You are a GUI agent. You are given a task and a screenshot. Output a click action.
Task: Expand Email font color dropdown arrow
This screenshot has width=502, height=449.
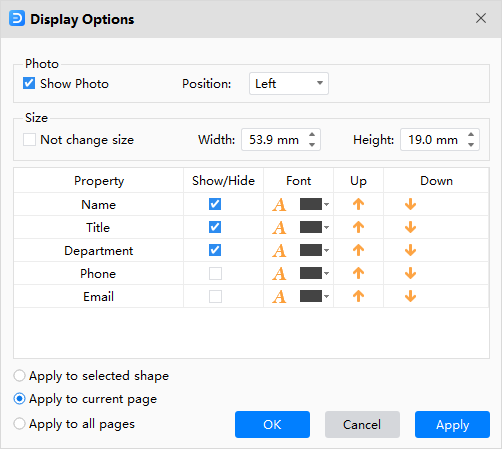327,296
